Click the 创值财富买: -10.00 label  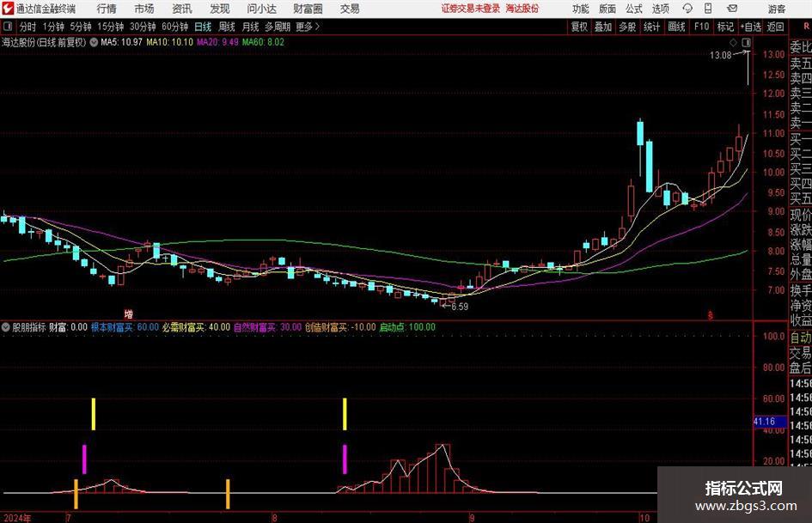point(340,327)
